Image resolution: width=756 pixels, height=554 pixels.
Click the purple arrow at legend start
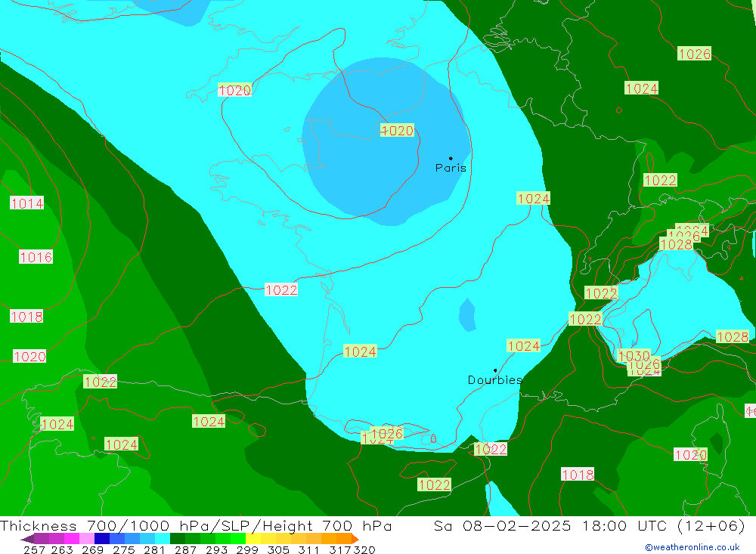[27, 539]
